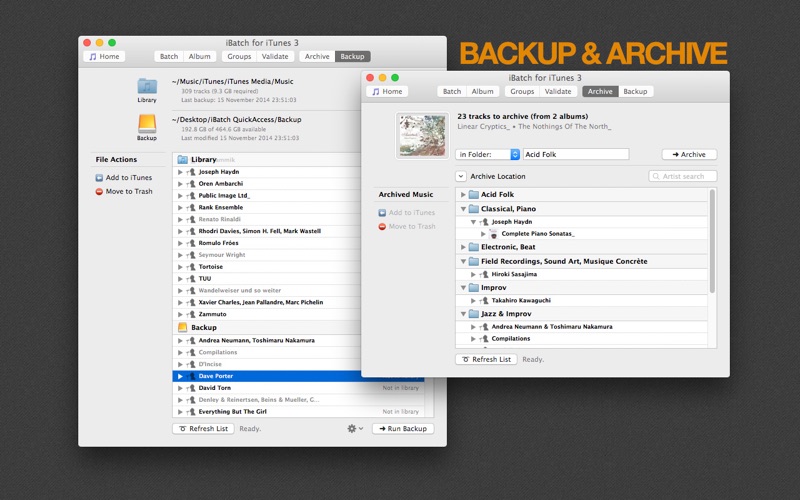Screen dimensions: 800x500
Task: Click Run Backup button
Action: tap(403, 429)
